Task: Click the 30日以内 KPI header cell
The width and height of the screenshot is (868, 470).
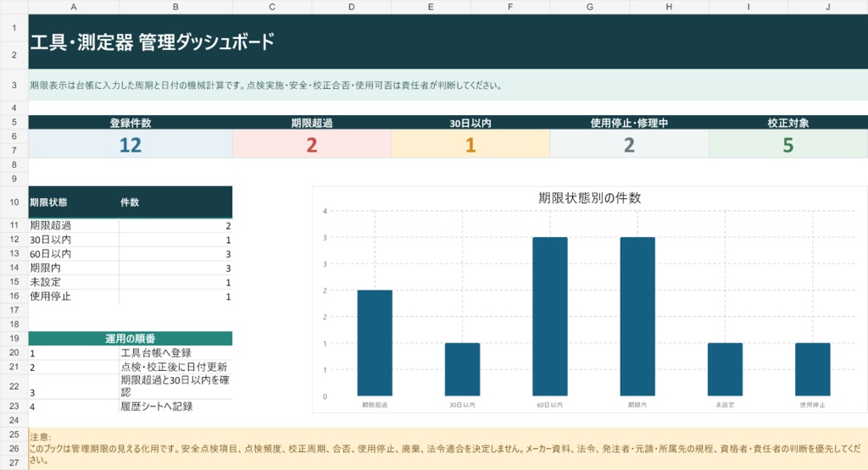Action: coord(470,122)
